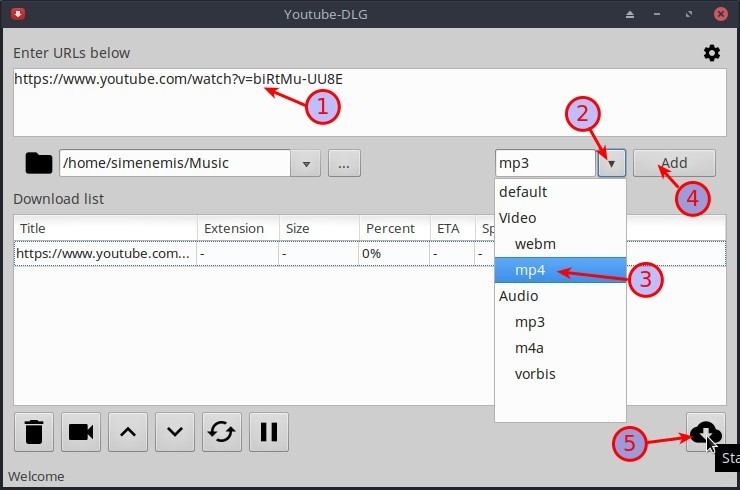Reload the item with refresh arrows button
Screen dimensions: 740x490
pos(222,432)
